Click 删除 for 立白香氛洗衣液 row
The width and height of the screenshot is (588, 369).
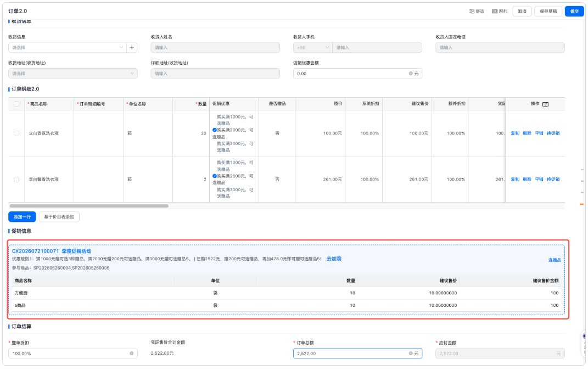527,133
